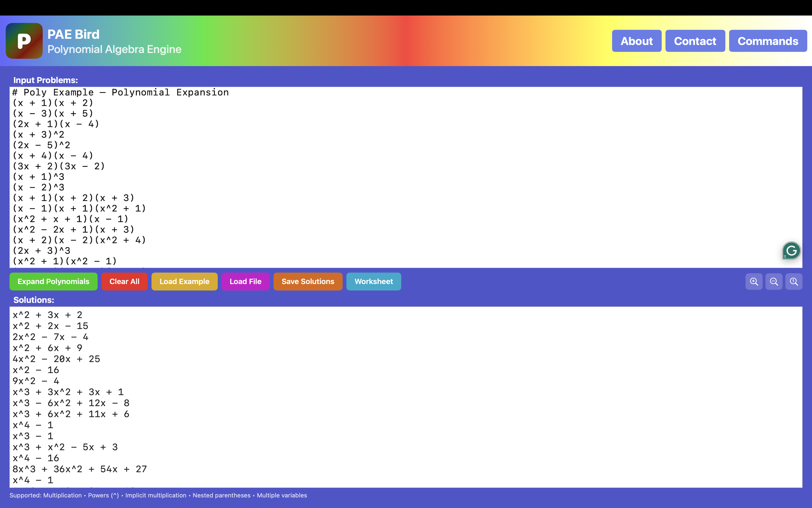Open the Worksheet view

(374, 282)
